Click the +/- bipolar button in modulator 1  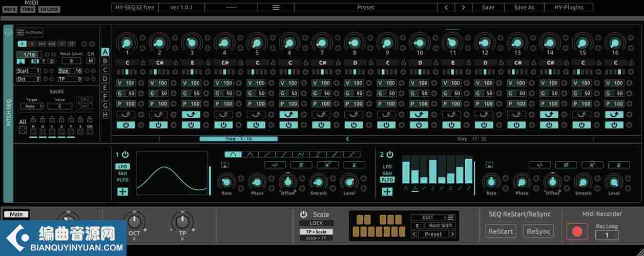pyautogui.click(x=275, y=165)
